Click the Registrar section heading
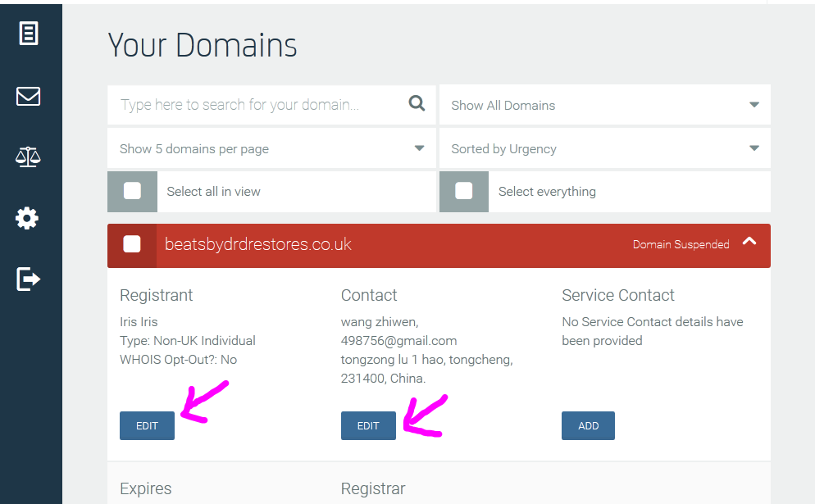 pyautogui.click(x=373, y=488)
